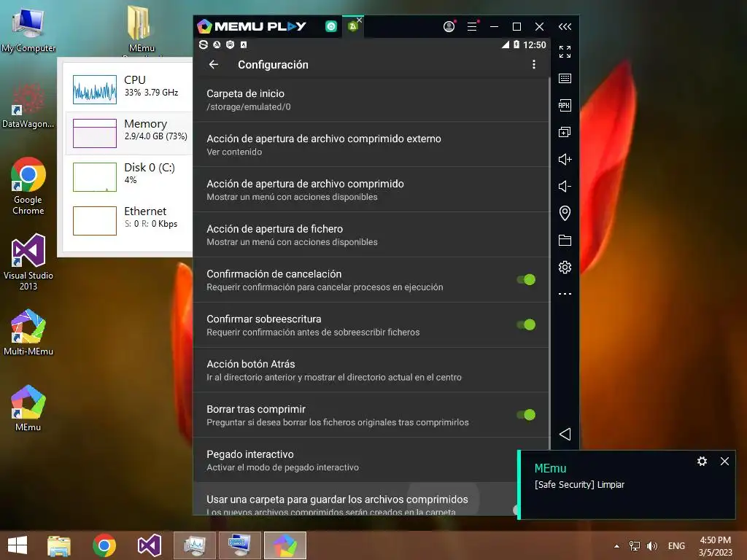Select 'Usar una carpeta para guardar' setting
747x560 pixels.
click(355, 499)
